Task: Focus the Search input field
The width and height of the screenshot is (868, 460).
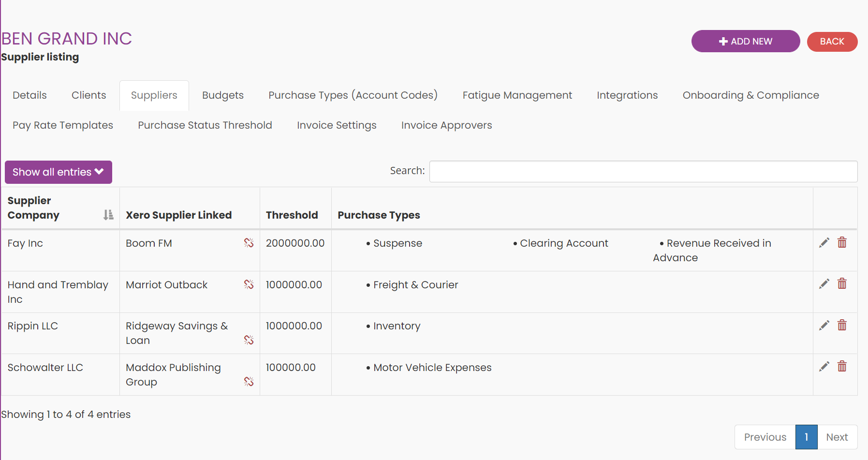Action: point(643,171)
